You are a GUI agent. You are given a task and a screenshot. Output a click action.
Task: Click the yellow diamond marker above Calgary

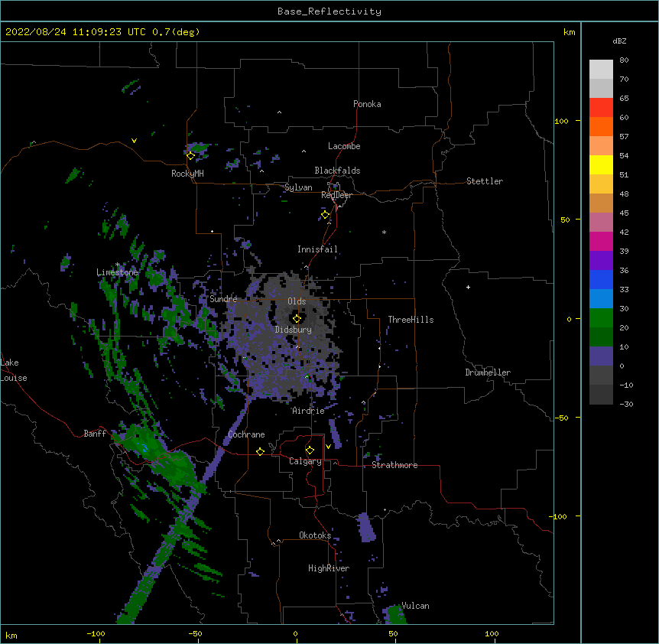pos(310,450)
